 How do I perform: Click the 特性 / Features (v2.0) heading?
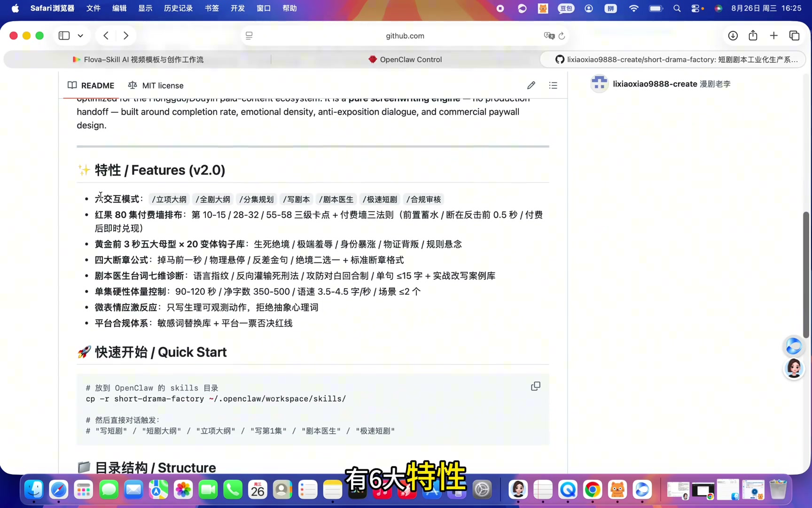(x=151, y=170)
